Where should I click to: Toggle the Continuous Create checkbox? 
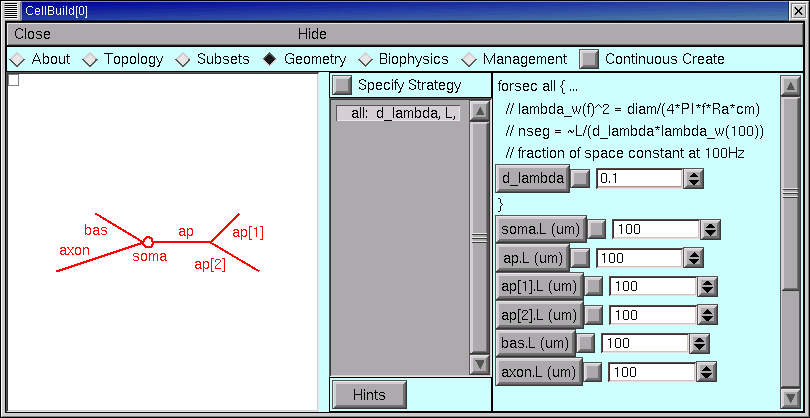590,59
